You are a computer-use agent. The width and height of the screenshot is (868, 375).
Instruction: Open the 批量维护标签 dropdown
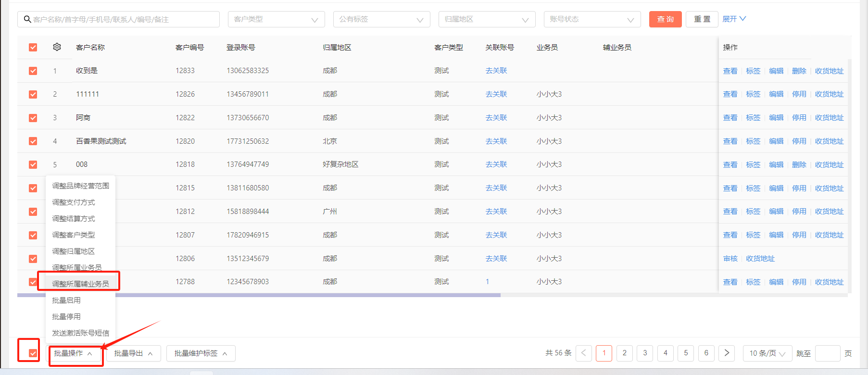point(201,353)
